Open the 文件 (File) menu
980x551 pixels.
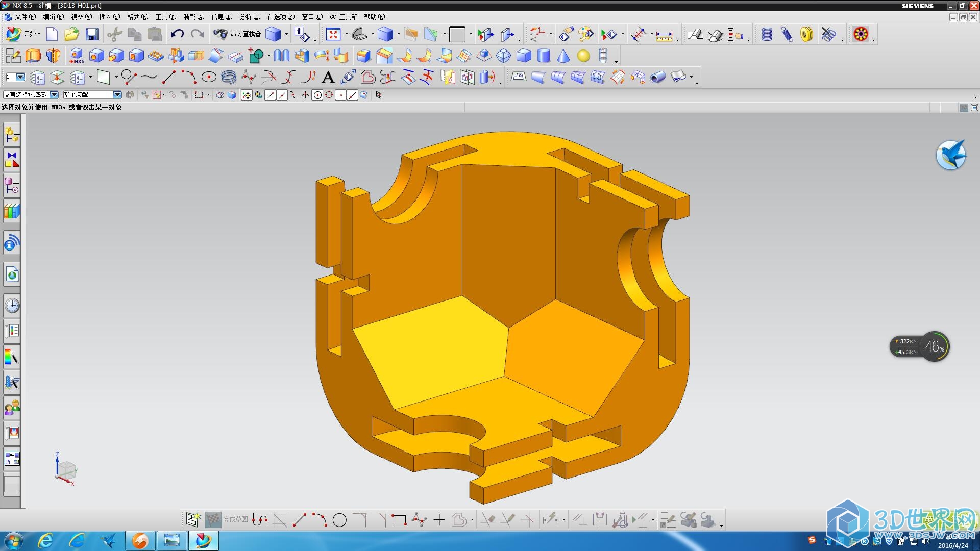pos(24,17)
